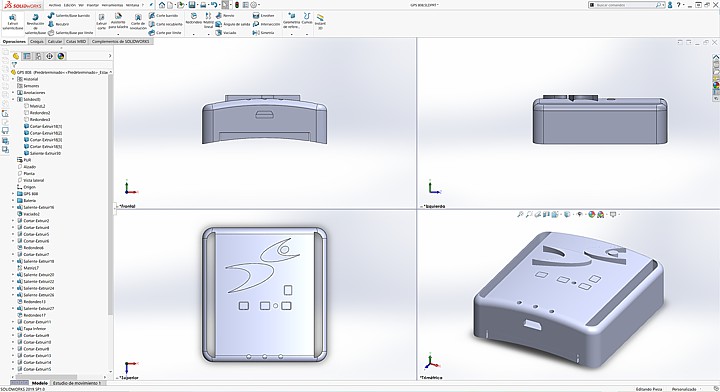Switch to the Croquis ribbon tab
Screen dimensions: 720x392
pyautogui.click(x=37, y=41)
